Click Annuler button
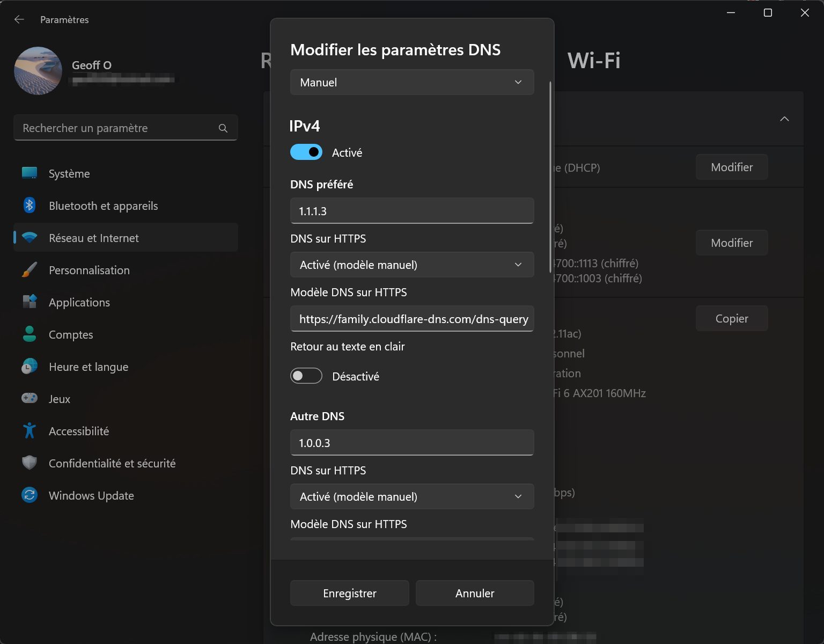Viewport: 824px width, 644px height. coord(475,593)
